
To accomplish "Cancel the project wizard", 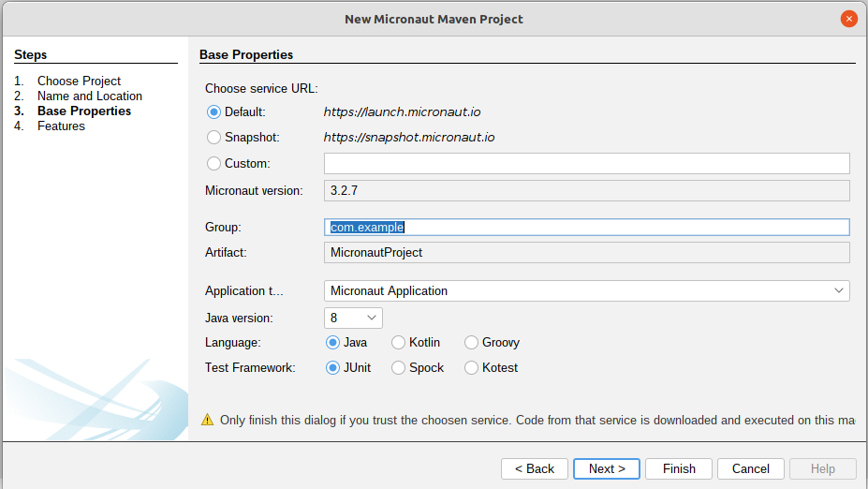I will tap(751, 468).
